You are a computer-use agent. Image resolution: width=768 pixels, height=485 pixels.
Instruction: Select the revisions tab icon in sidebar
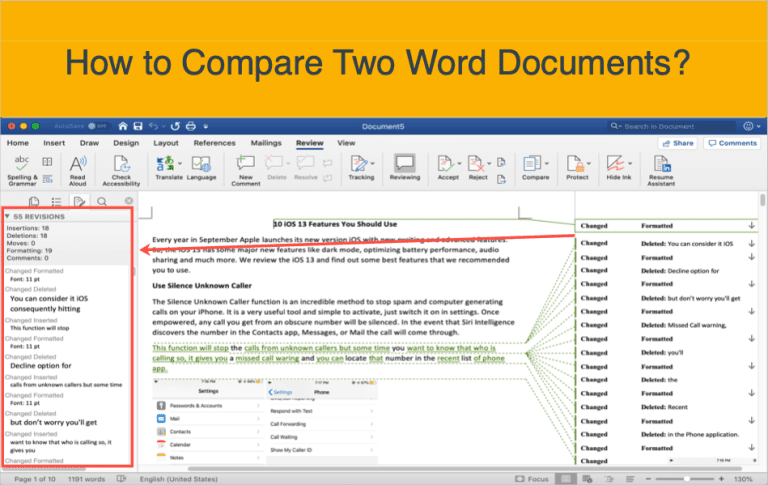(79, 201)
